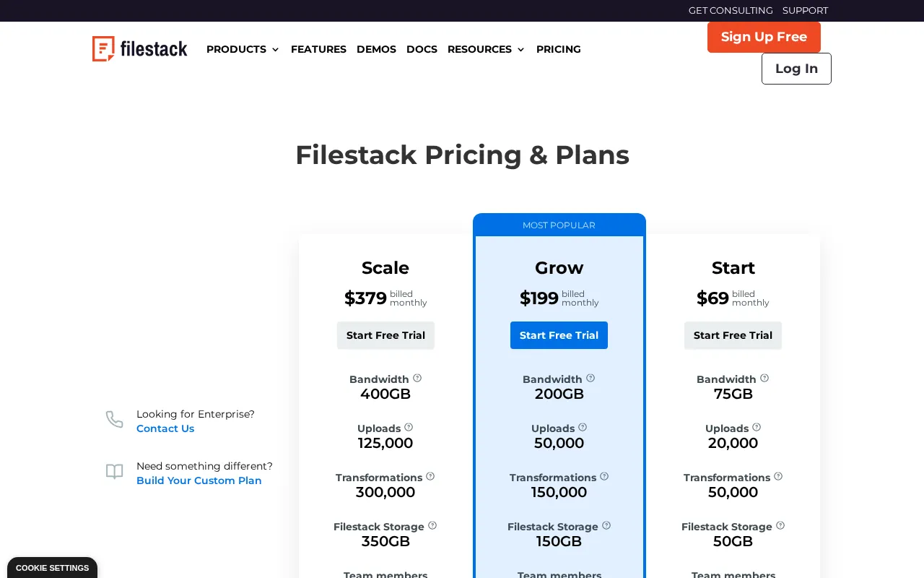Click help icon beside Grow Uploads
The image size is (924, 578).
coord(583,427)
